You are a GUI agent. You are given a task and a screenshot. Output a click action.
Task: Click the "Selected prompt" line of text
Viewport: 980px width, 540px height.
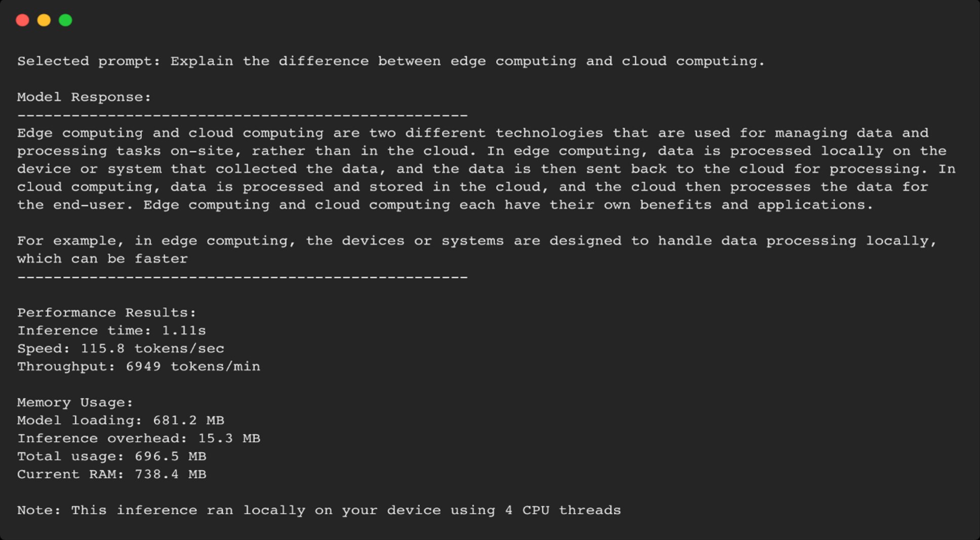pos(390,61)
